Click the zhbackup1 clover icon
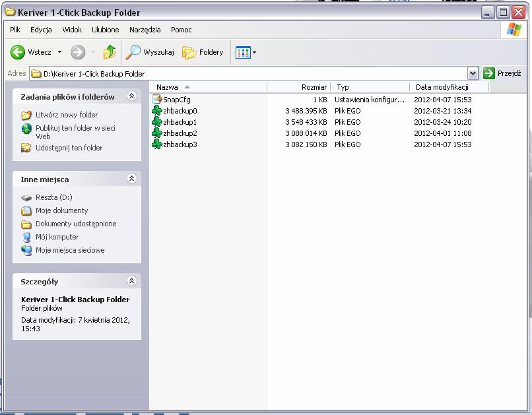Screen dimensions: 532x415 [x=156, y=121]
